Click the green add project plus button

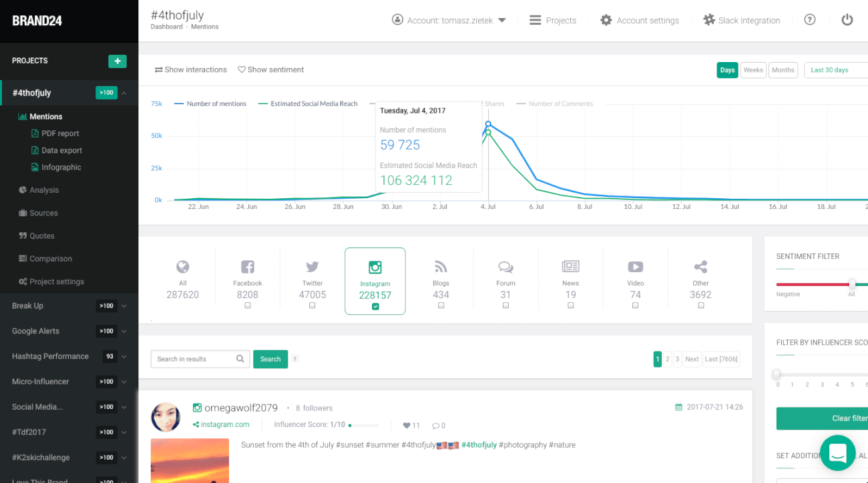point(118,61)
